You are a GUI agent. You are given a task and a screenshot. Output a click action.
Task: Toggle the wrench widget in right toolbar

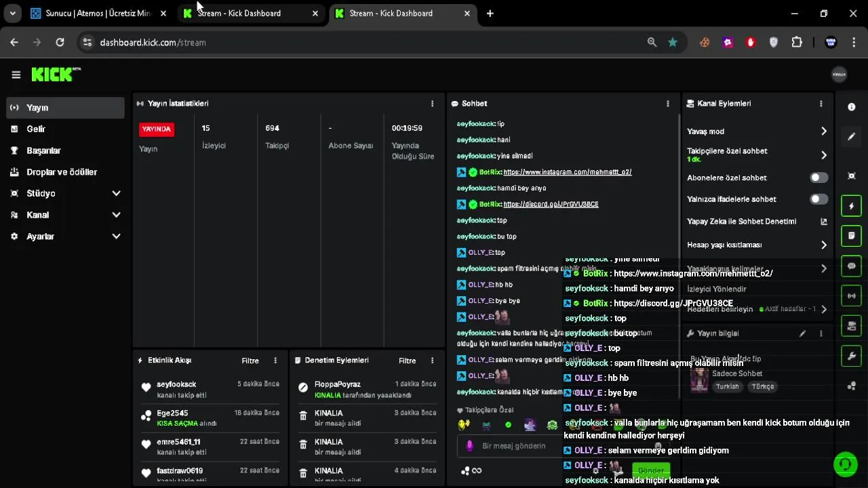tap(852, 356)
